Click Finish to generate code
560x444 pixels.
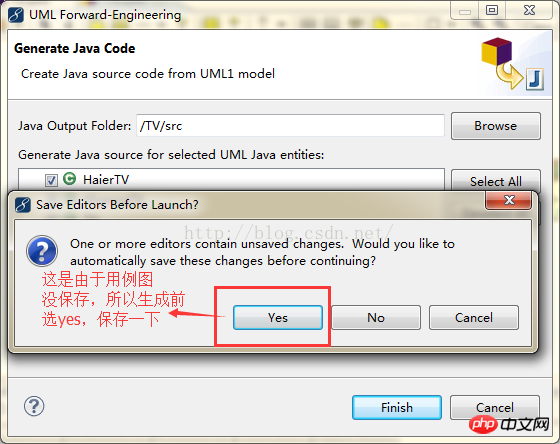[x=397, y=407]
